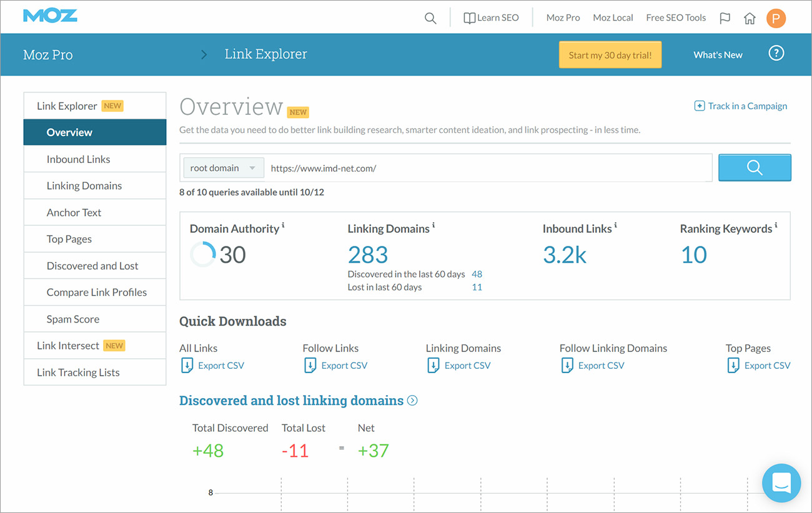Select Overview in the sidebar

coord(95,132)
